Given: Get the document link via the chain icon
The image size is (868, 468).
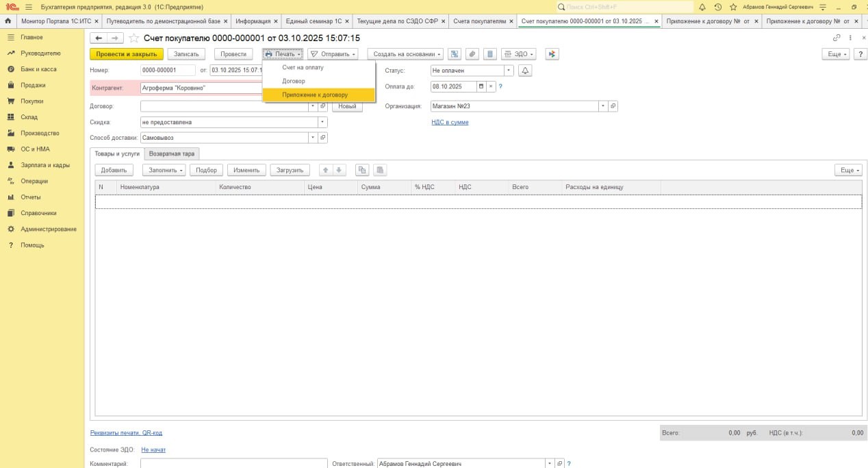Looking at the screenshot, I should [x=837, y=38].
